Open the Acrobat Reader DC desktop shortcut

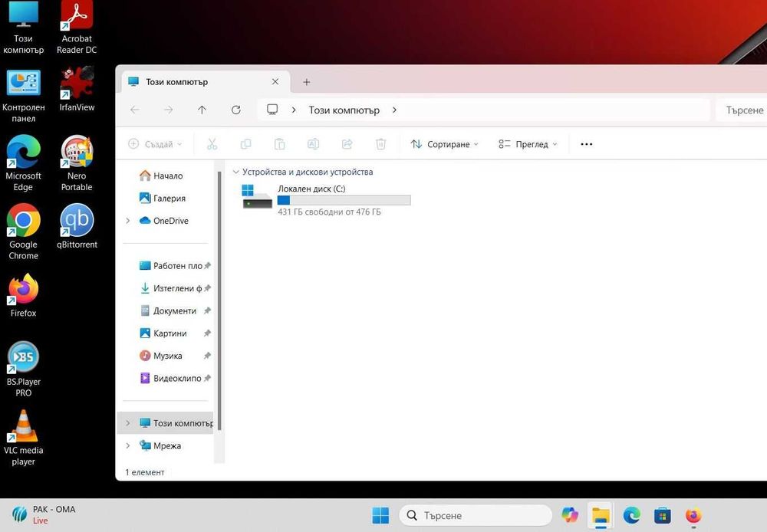pyautogui.click(x=76, y=28)
